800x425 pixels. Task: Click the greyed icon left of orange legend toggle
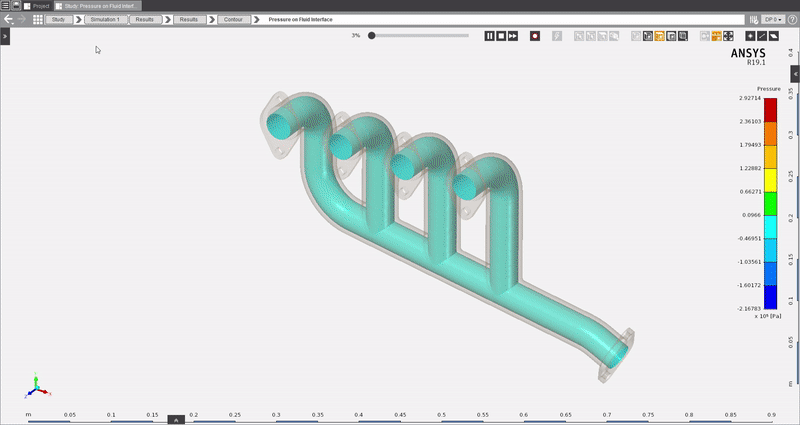coord(705,36)
